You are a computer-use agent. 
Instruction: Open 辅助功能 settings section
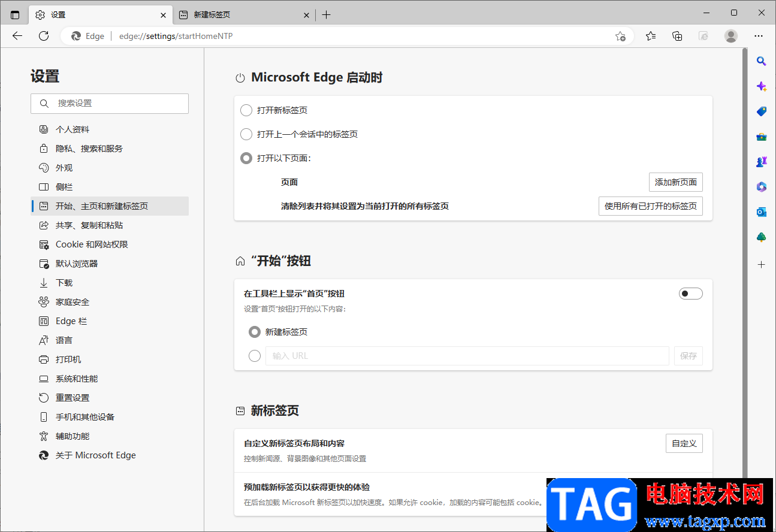[110, 436]
